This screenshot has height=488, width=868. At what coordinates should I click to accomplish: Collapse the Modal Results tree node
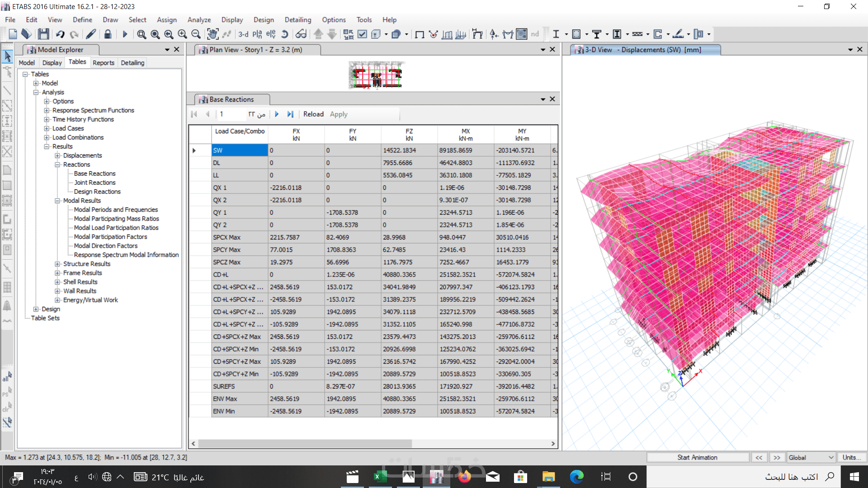(57, 201)
